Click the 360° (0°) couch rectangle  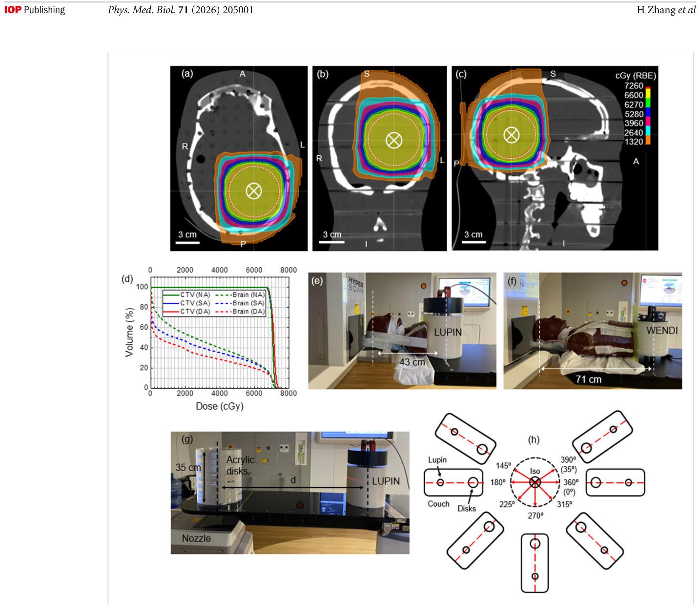coord(615,482)
